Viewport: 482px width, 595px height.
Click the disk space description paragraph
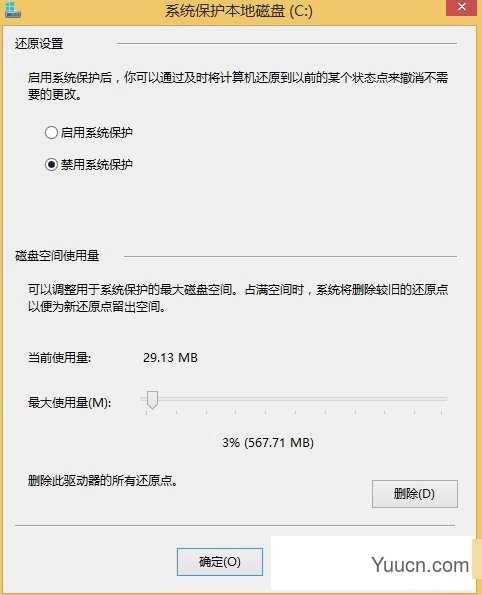(238, 298)
